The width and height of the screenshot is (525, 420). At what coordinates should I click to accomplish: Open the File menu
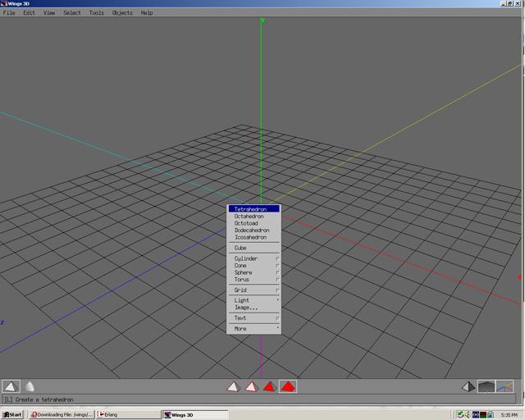[x=9, y=13]
